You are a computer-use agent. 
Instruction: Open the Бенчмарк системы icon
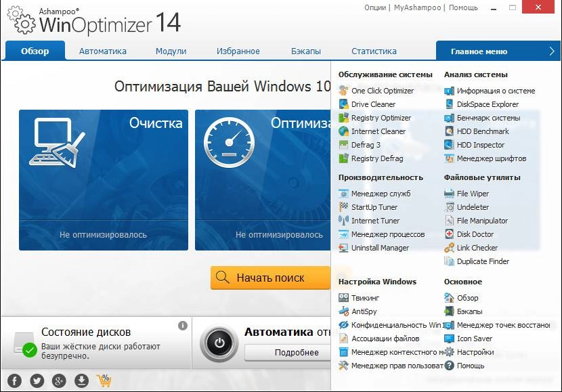[449, 118]
